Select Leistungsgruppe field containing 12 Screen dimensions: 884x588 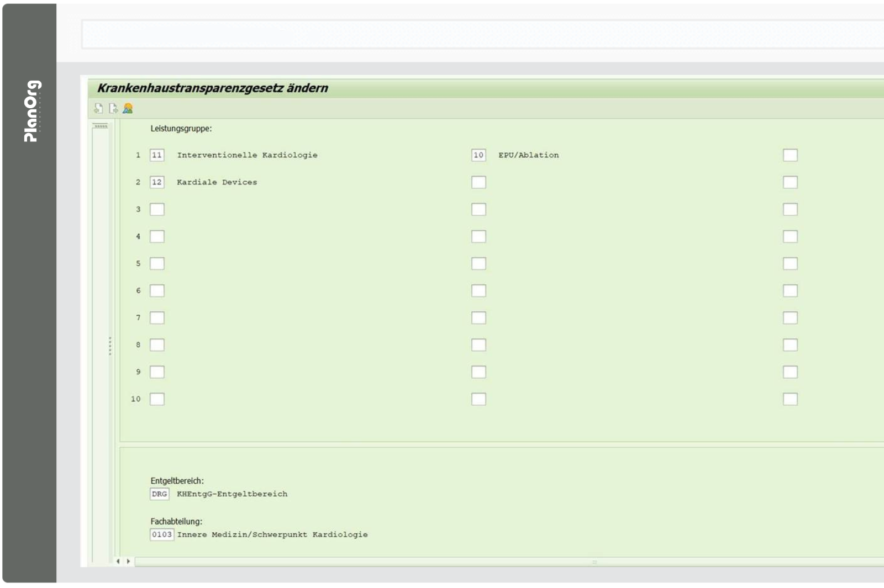pos(157,182)
